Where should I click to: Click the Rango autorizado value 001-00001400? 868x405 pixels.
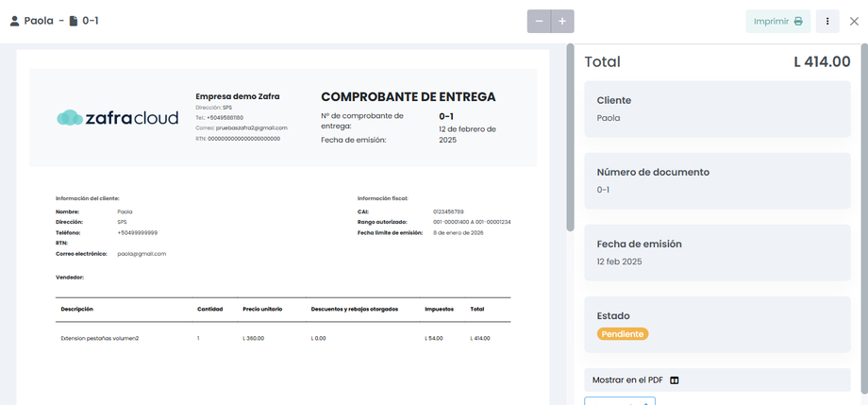pyautogui.click(x=472, y=222)
